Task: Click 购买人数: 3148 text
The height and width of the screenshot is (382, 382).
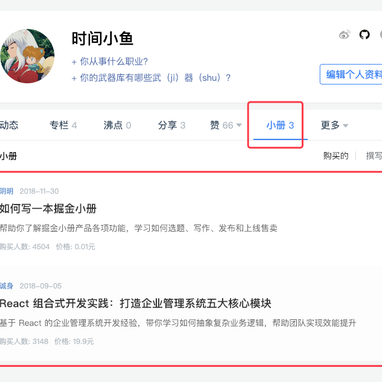Action: click(24, 341)
